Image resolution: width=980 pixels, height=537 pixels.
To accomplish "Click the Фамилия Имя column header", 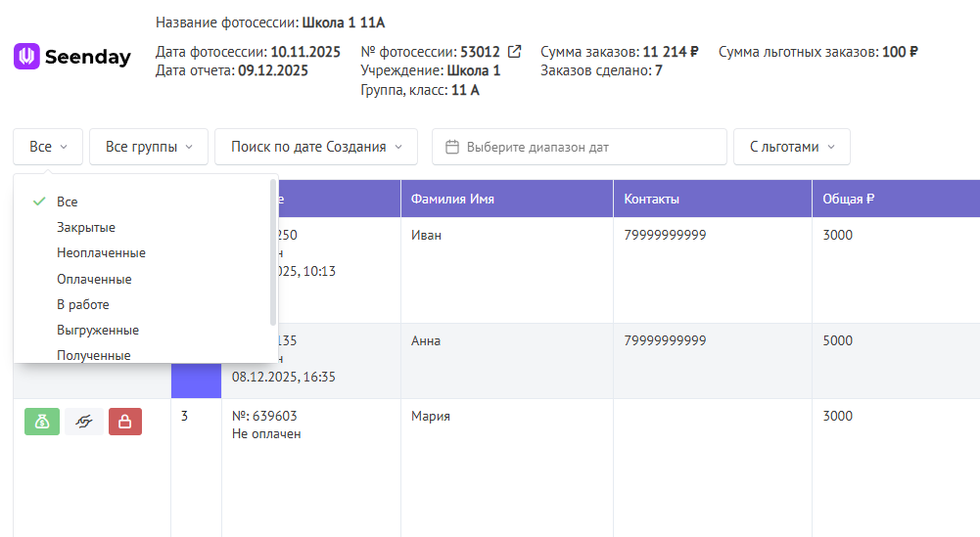I will tap(452, 199).
